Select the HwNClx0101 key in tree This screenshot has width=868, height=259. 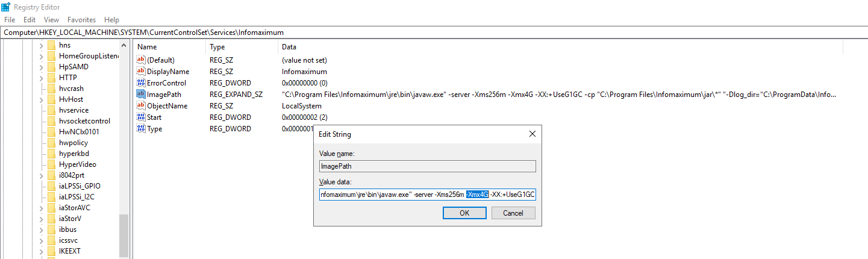pos(79,132)
